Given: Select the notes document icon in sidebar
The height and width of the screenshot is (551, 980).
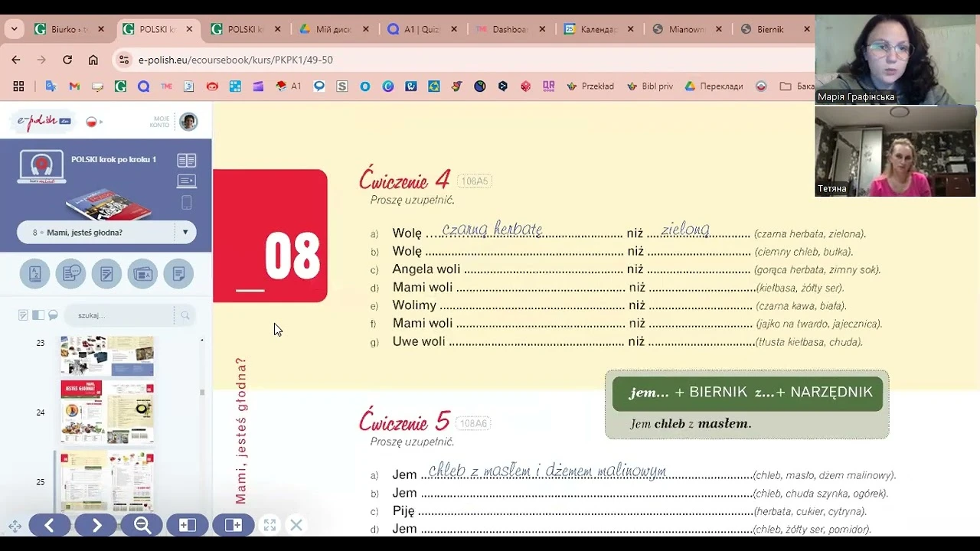Looking at the screenshot, I should pyautogui.click(x=178, y=273).
